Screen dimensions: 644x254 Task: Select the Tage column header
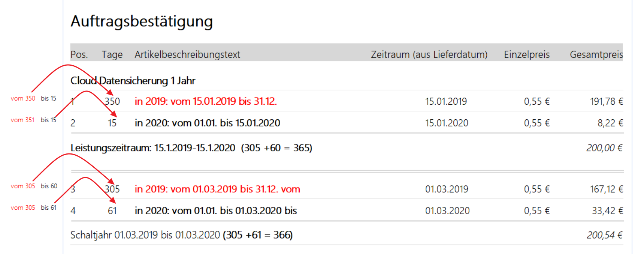[x=112, y=55]
